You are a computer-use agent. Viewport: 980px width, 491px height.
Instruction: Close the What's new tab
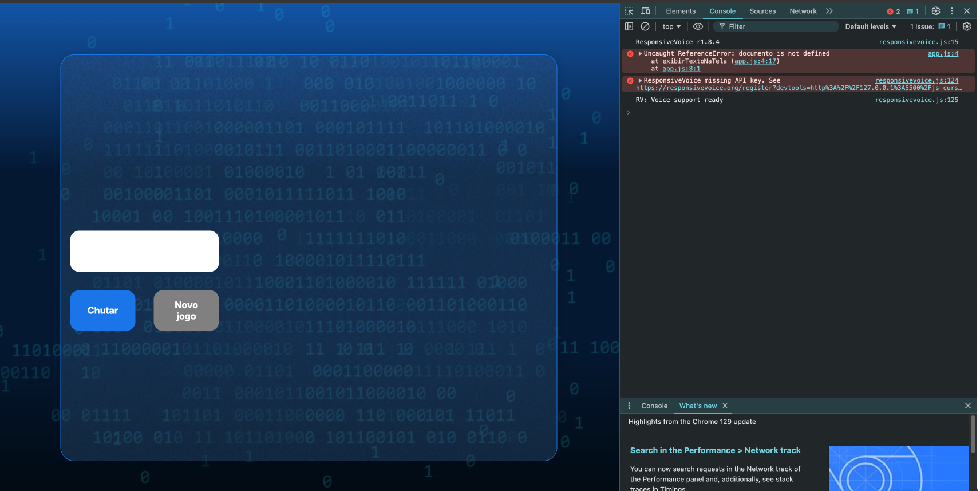[725, 406]
